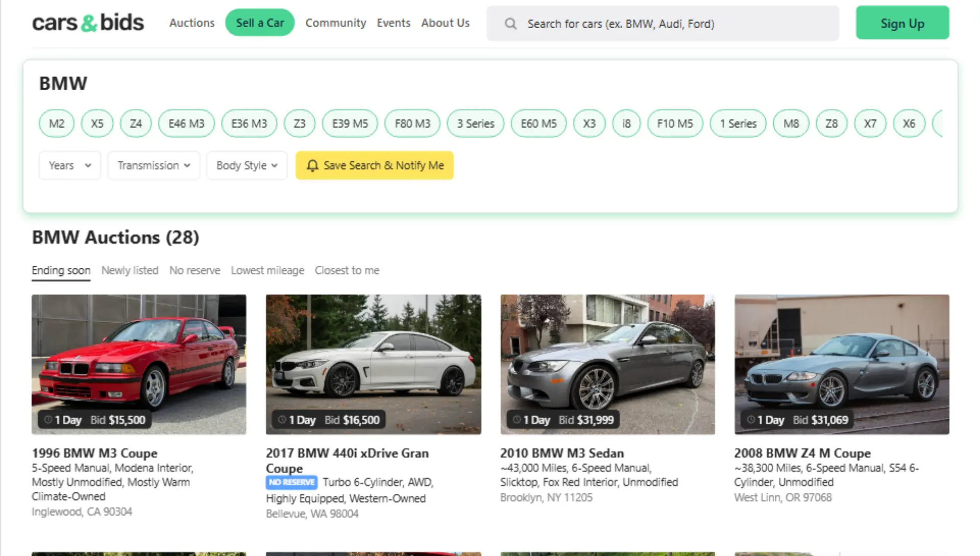Open the 2008 BMW Z4 M Coupe photo
Image resolution: width=980 pixels, height=556 pixels.
pyautogui.click(x=842, y=364)
